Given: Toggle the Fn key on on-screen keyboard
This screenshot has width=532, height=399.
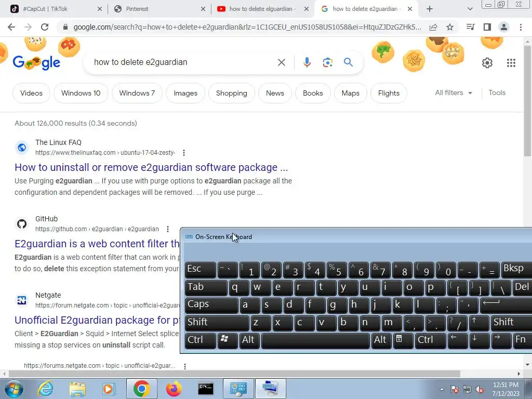Looking at the screenshot, I should (522, 340).
